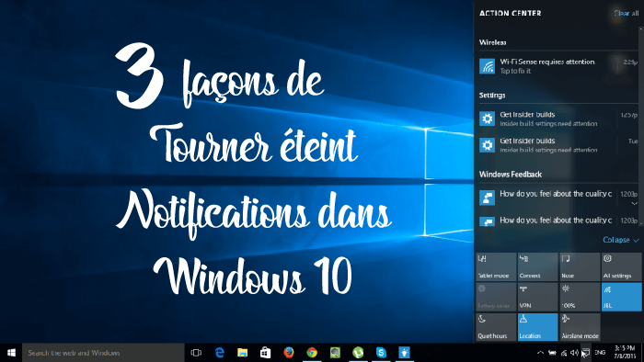The image size is (644, 362).
Task: Click the battery icon in system tray
Action: pyautogui.click(x=552, y=353)
